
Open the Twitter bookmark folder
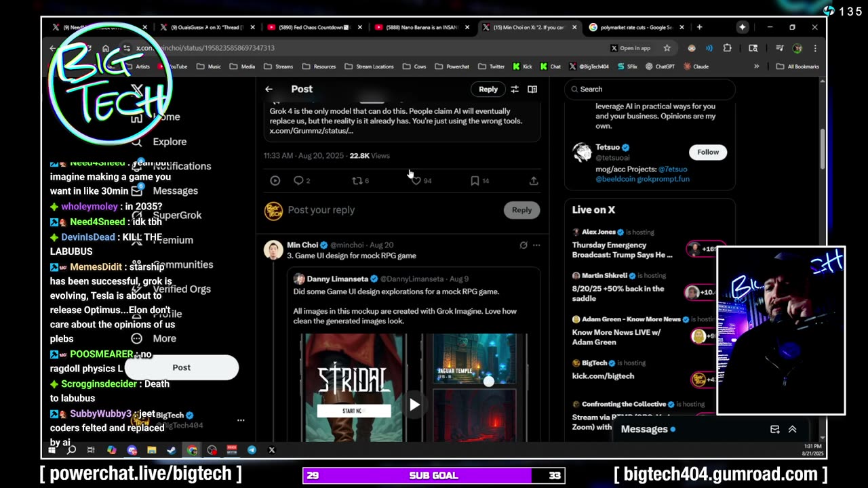point(491,66)
